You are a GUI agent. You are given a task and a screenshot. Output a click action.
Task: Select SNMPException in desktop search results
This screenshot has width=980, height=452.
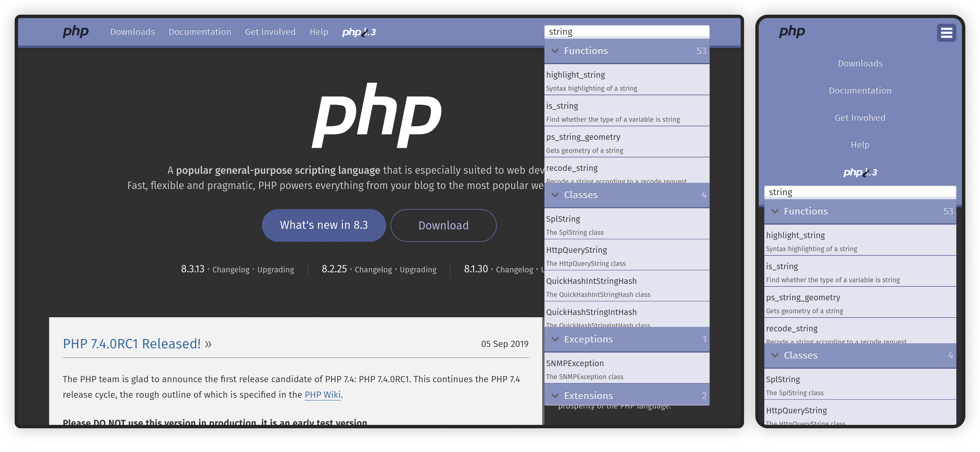pos(627,368)
